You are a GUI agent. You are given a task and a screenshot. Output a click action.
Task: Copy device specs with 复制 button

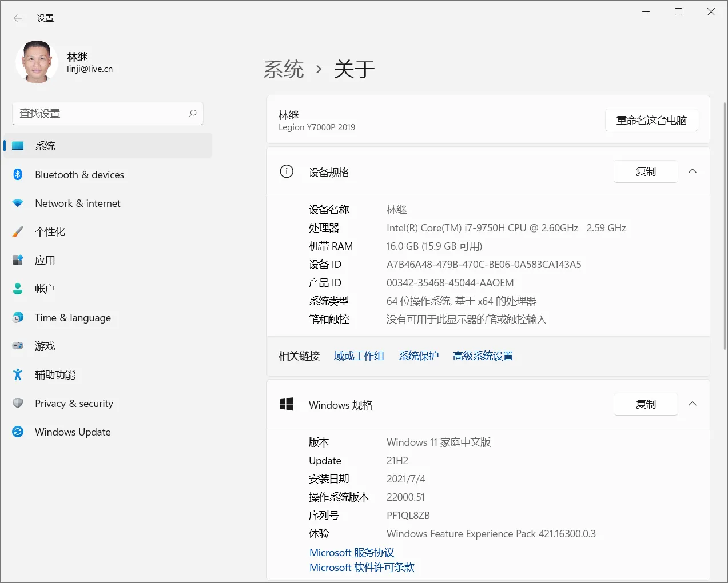(x=646, y=171)
